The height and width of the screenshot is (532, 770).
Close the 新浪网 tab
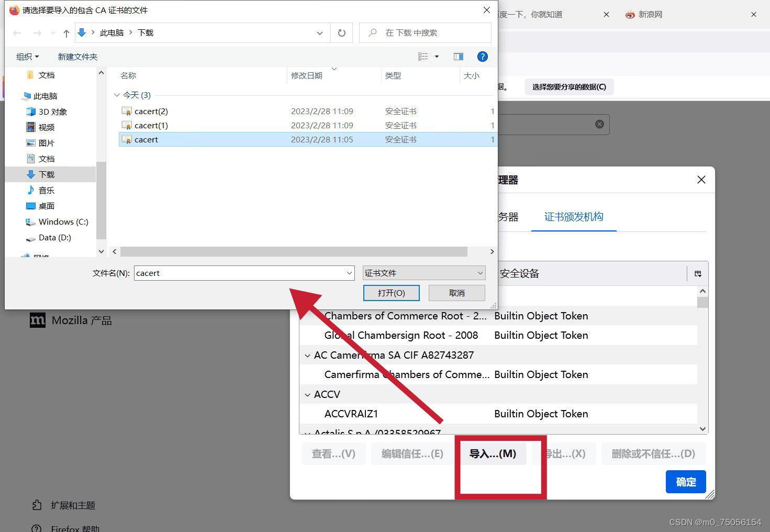(x=754, y=15)
